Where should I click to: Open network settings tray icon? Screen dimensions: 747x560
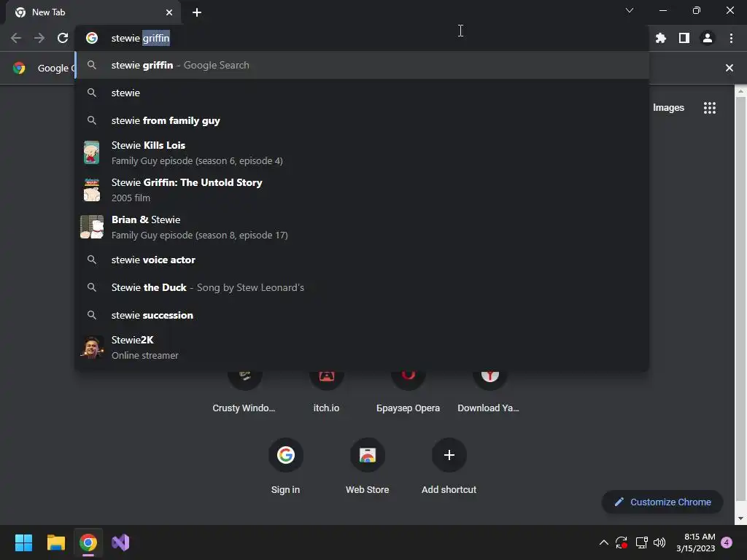click(641, 542)
